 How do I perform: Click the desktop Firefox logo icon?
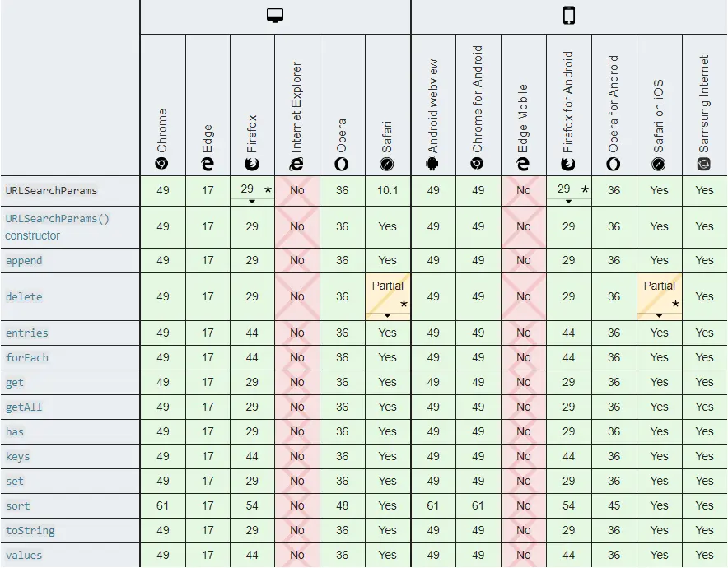tap(252, 164)
